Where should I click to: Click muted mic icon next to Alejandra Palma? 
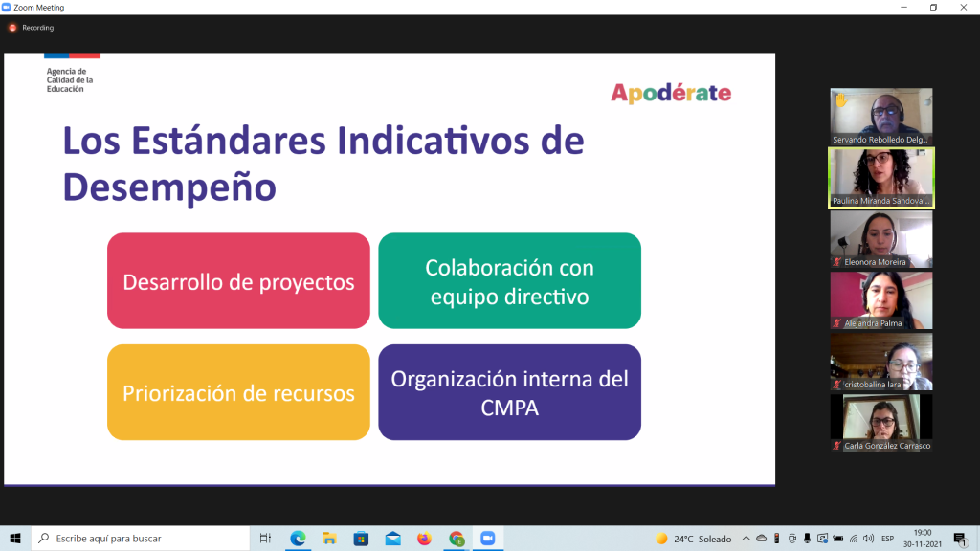837,323
